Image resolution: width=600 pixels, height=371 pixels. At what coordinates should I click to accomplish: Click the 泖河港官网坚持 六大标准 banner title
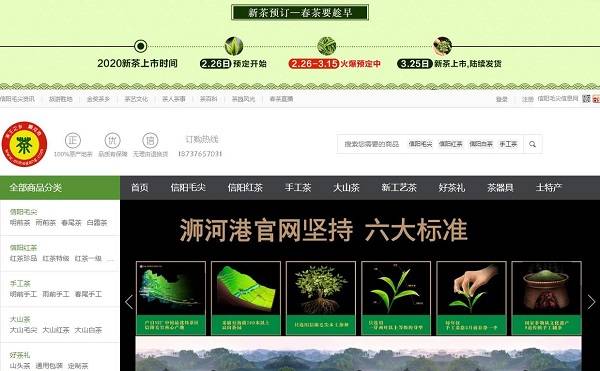pyautogui.click(x=323, y=230)
